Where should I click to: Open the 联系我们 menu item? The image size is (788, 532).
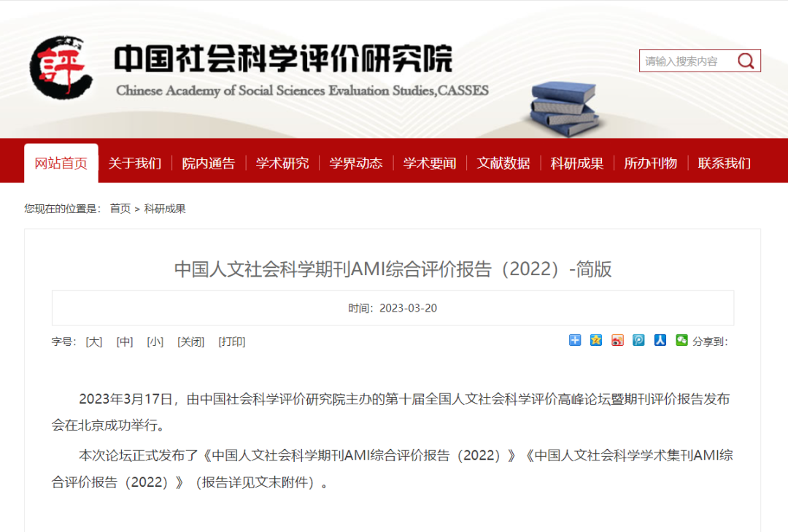[x=725, y=163]
